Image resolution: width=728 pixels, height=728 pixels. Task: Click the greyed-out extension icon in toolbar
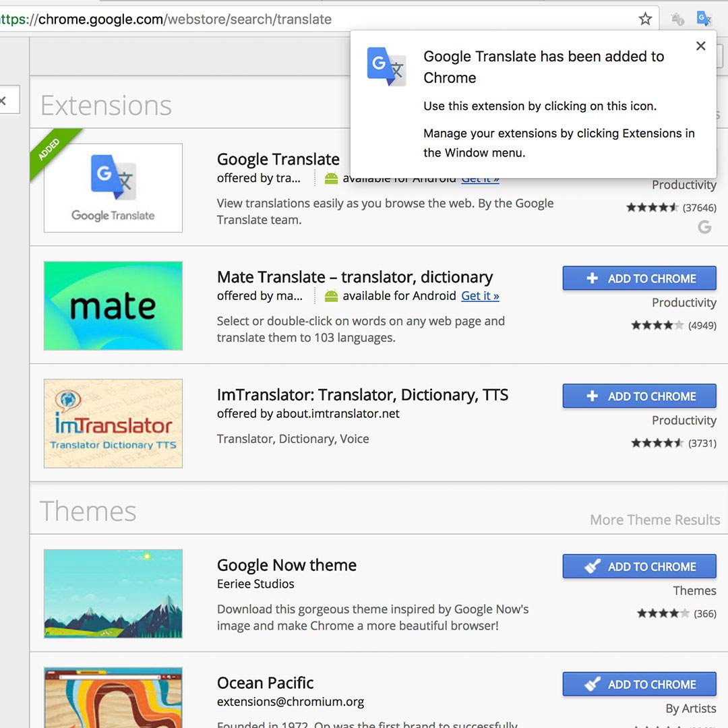coord(677,19)
